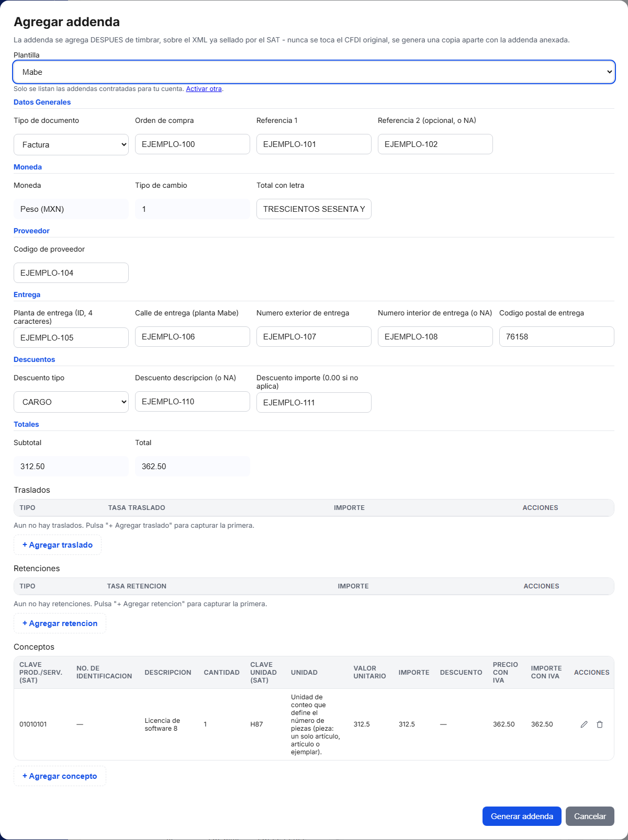Edit the Licencia de software 8 concept
Viewport: 628px width, 840px height.
(584, 724)
